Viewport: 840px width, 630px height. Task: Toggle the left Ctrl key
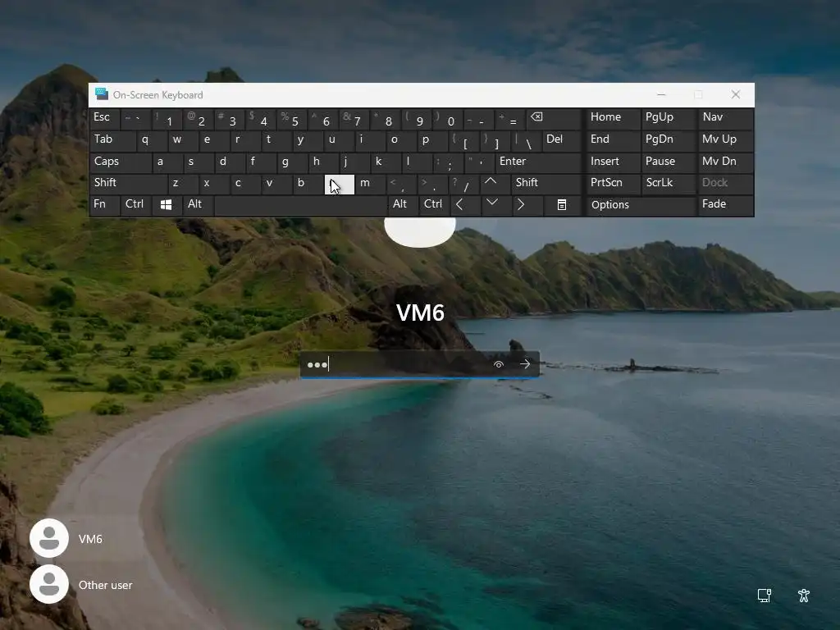click(x=135, y=205)
